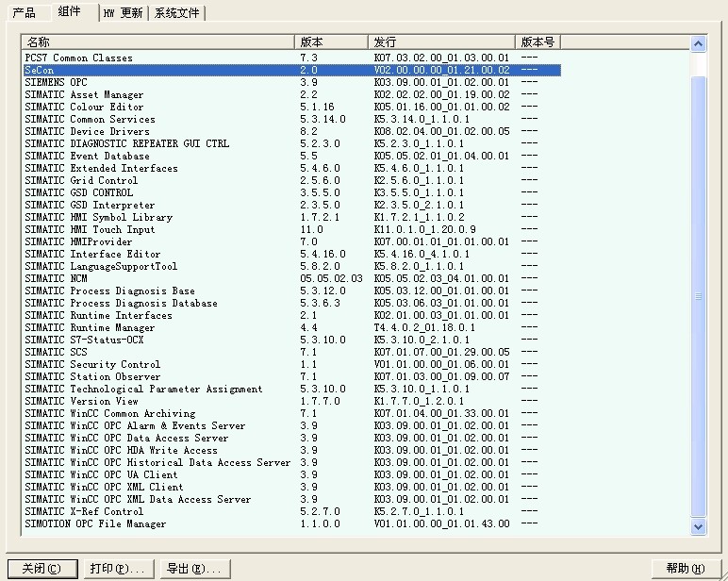Select SIMATIC X-Ref Control row
Screen dimensions: 728x581
click(292, 511)
